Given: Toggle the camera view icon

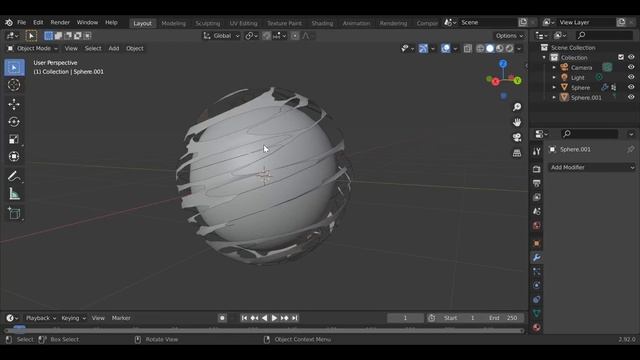Looking at the screenshot, I should click(517, 137).
